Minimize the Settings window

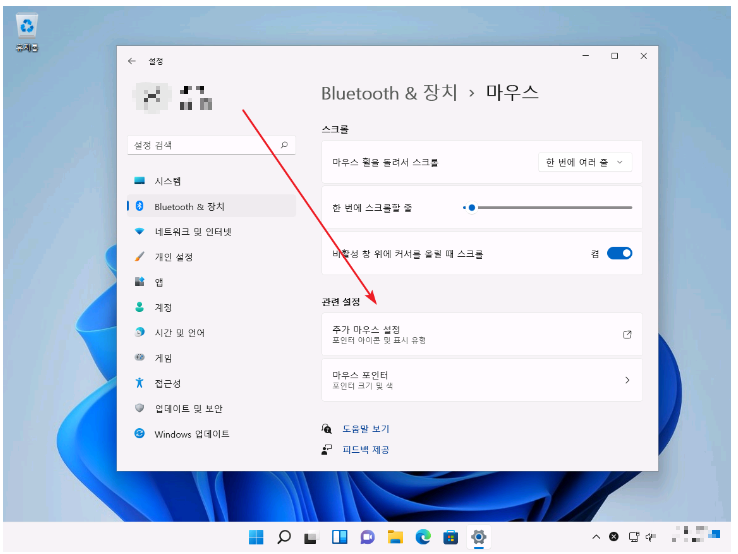point(586,56)
